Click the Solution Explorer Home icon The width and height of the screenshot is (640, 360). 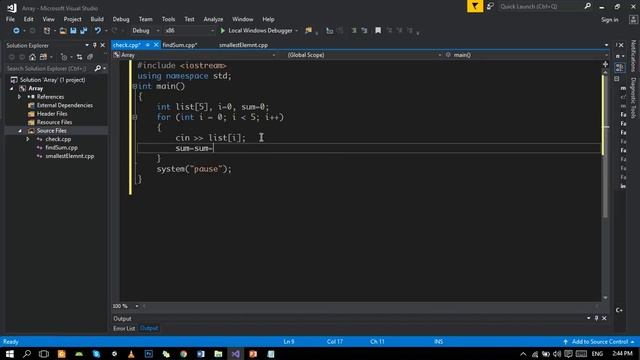33,57
